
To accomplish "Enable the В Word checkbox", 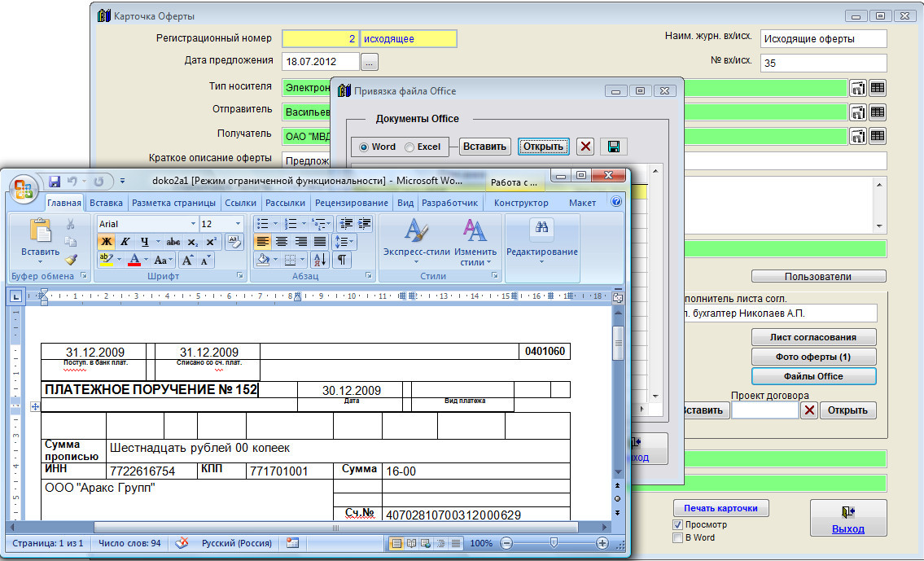I will [x=677, y=538].
